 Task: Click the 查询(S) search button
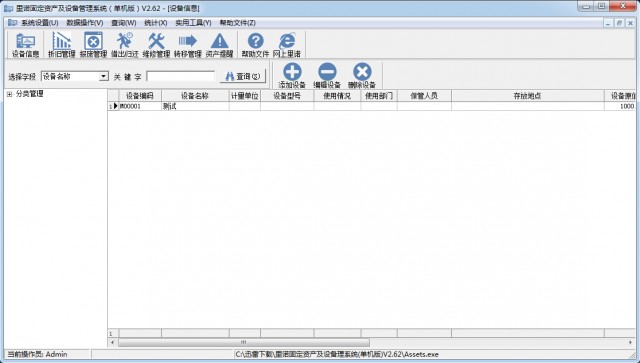click(243, 76)
